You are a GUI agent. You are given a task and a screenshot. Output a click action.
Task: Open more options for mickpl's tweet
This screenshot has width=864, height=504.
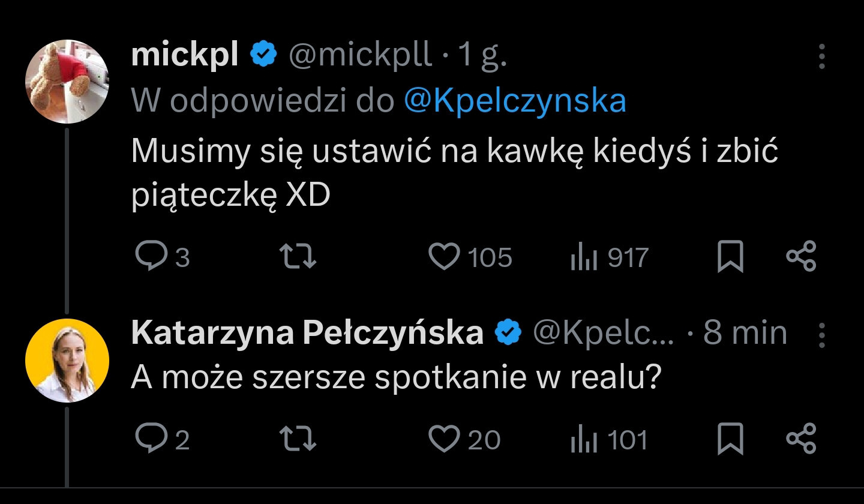click(x=822, y=57)
